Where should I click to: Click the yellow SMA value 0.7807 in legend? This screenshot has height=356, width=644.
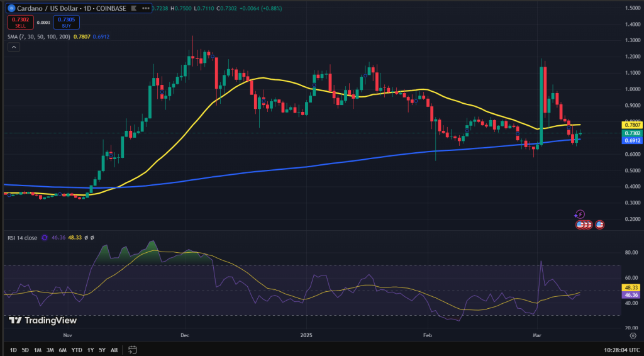(x=82, y=37)
